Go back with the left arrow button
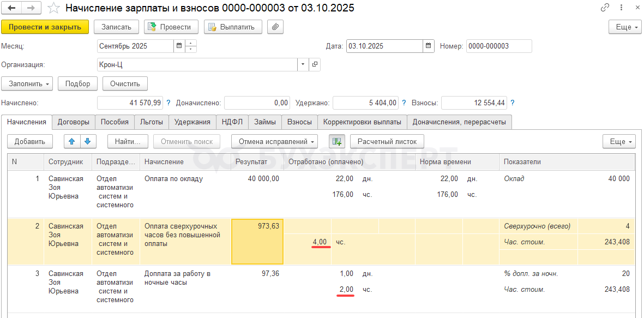The height and width of the screenshot is (318, 644). point(12,8)
